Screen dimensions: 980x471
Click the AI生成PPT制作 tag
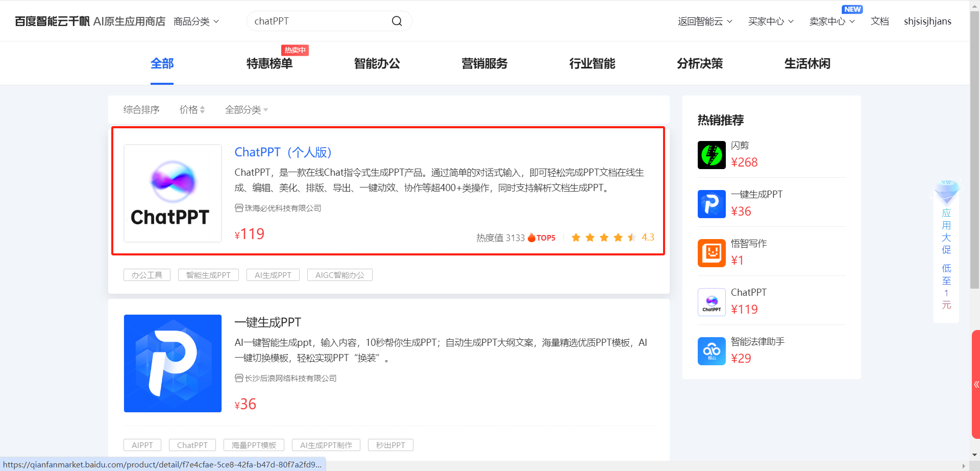tap(326, 445)
